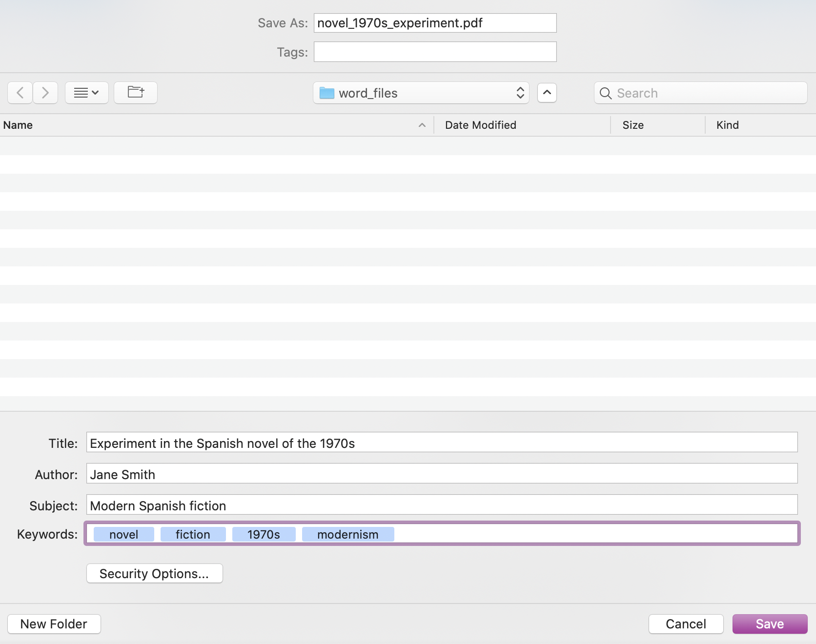Viewport: 816px width, 644px height.
Task: Open Security Options dialog
Action: [x=154, y=573]
